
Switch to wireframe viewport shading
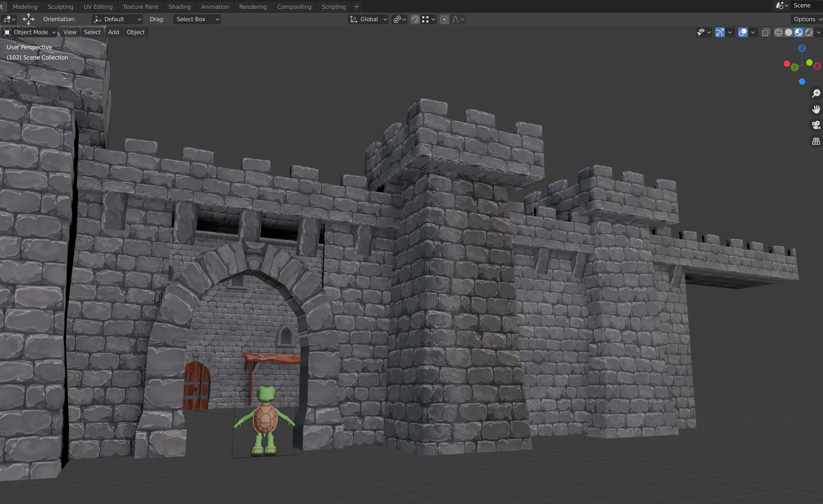(x=778, y=32)
